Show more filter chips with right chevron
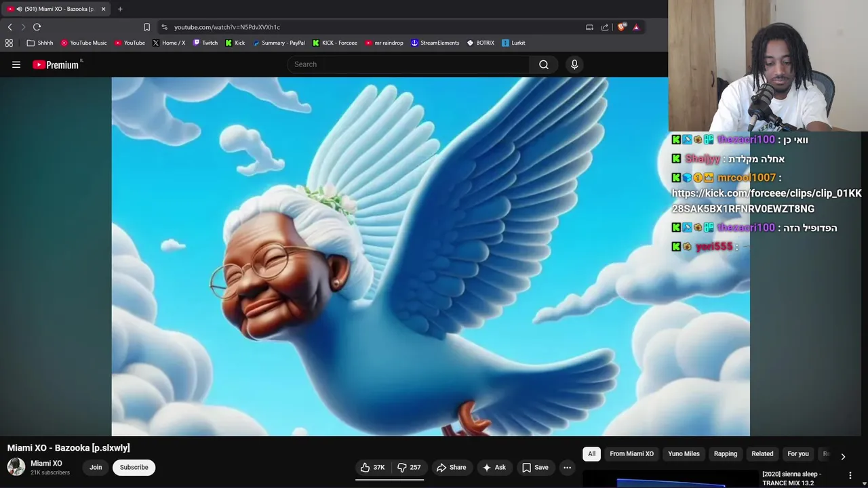The height and width of the screenshot is (488, 868). [843, 456]
